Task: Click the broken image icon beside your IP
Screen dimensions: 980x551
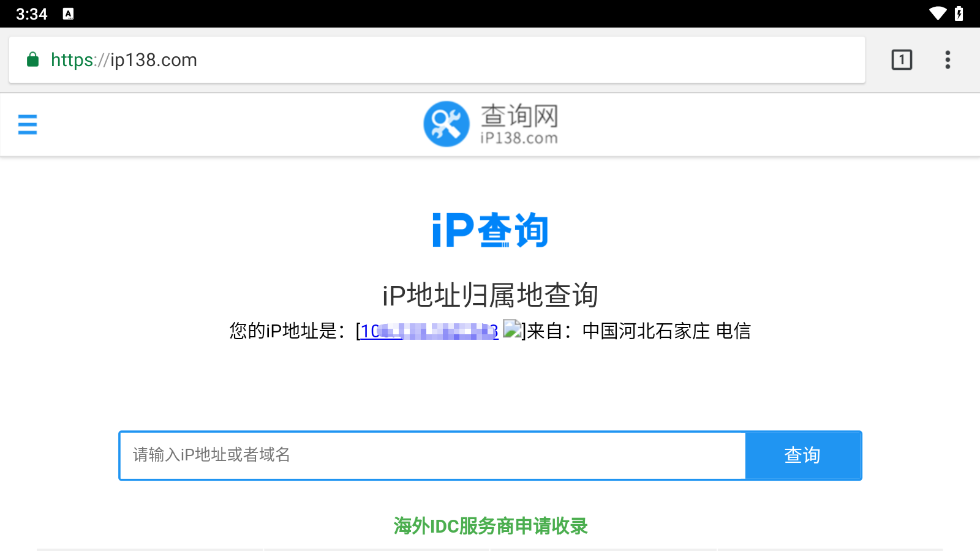Action: 512,330
